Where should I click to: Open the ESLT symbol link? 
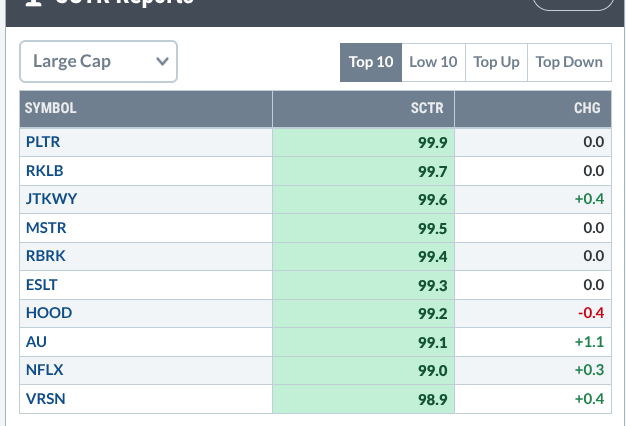tap(42, 285)
